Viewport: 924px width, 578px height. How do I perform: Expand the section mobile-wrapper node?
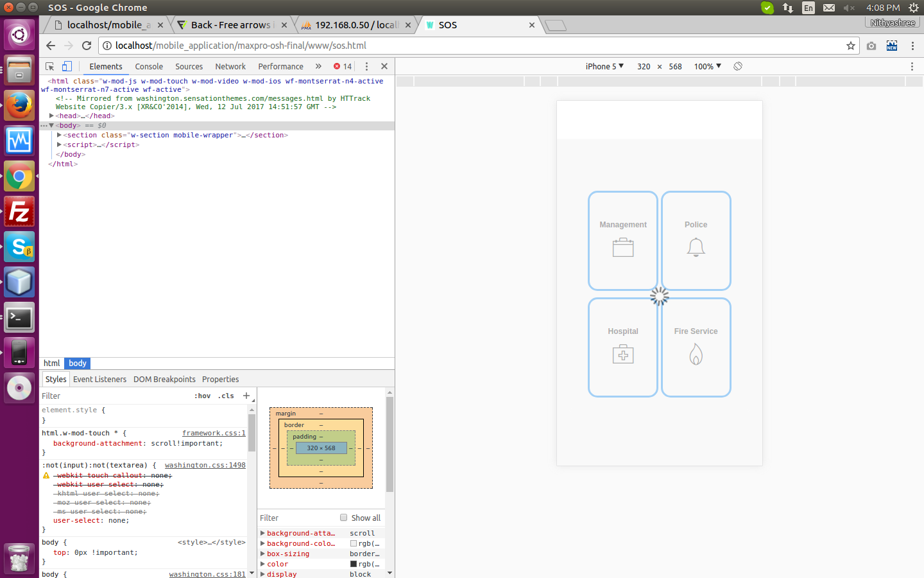coord(59,136)
